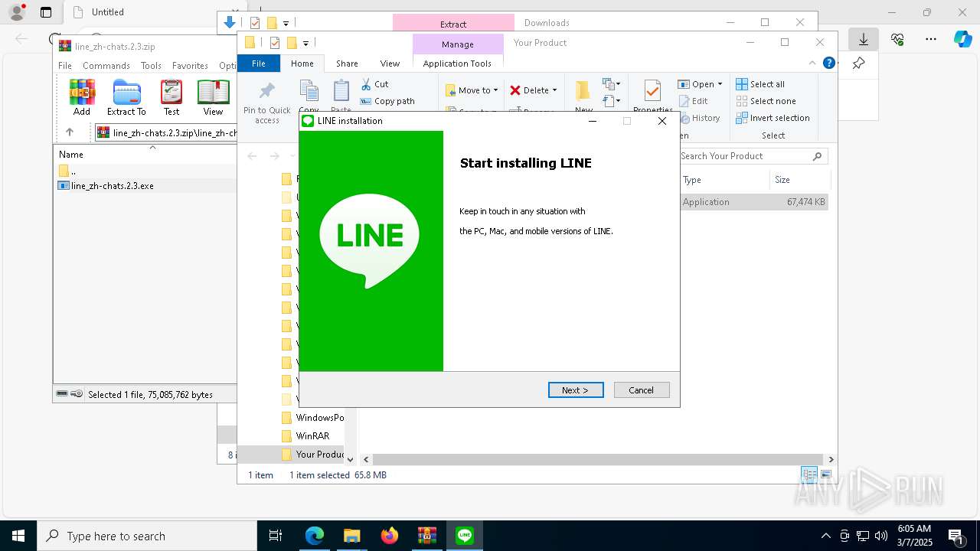Click the taskbar search box

(x=147, y=536)
